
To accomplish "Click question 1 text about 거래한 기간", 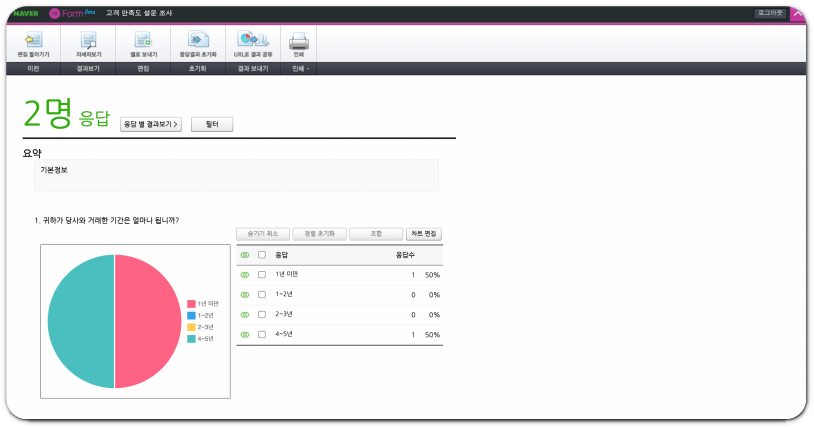I will [106, 221].
